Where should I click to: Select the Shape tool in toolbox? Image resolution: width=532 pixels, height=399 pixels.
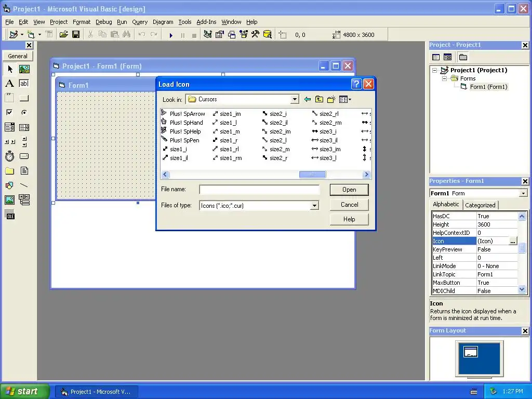tap(10, 185)
